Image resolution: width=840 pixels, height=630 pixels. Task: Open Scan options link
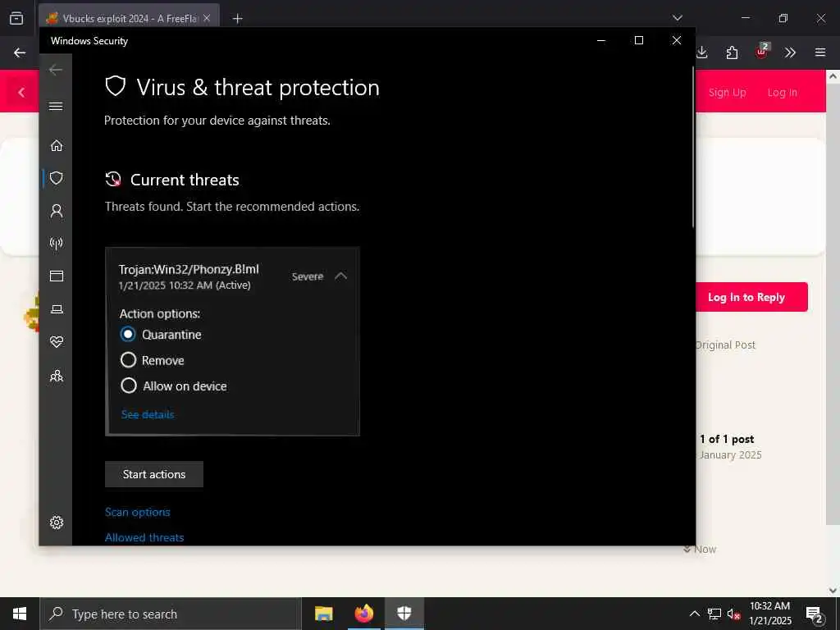pos(137,512)
